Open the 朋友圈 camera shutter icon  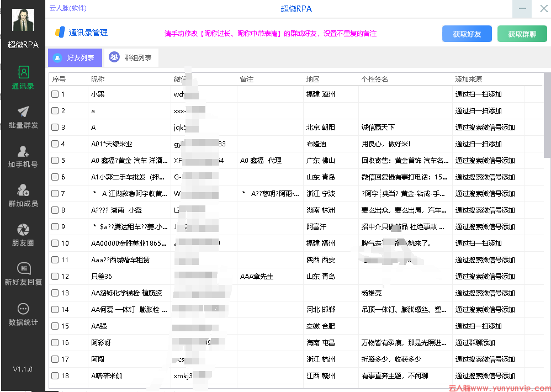[x=23, y=230]
